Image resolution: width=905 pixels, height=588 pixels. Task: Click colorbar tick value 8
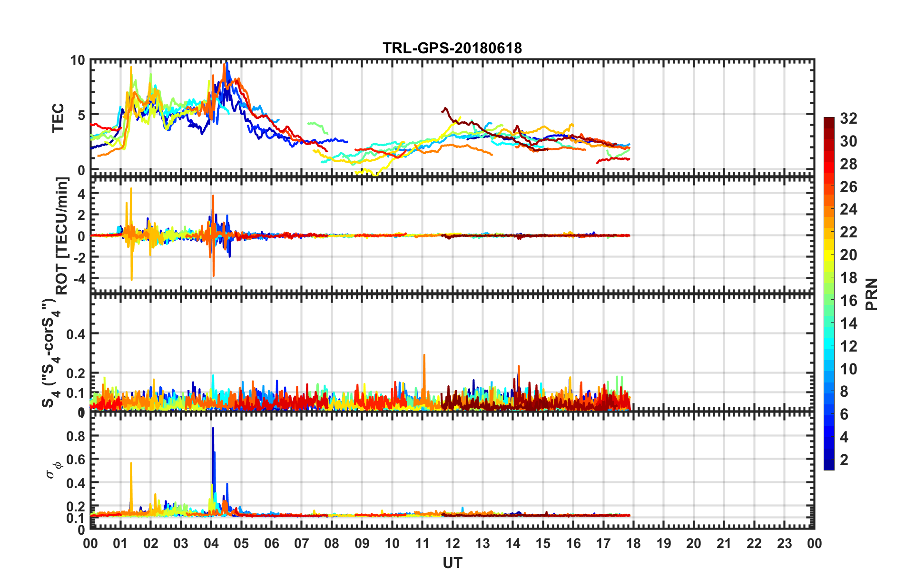844,392
